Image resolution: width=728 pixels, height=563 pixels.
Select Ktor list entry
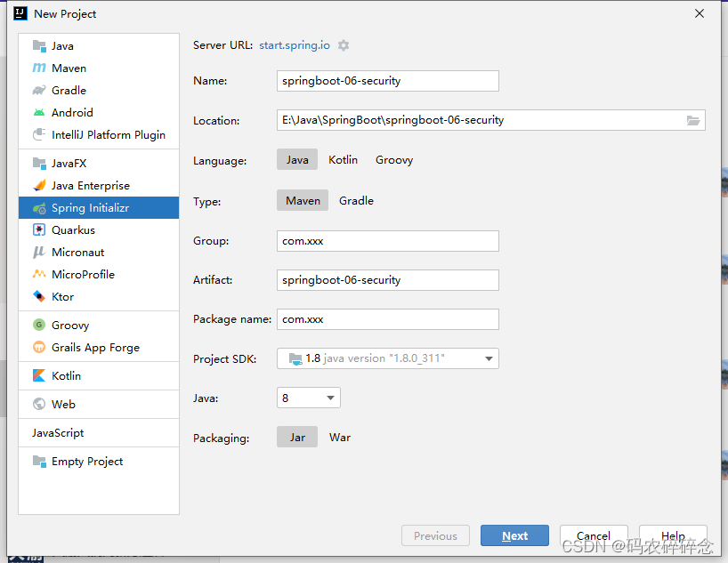(99, 296)
